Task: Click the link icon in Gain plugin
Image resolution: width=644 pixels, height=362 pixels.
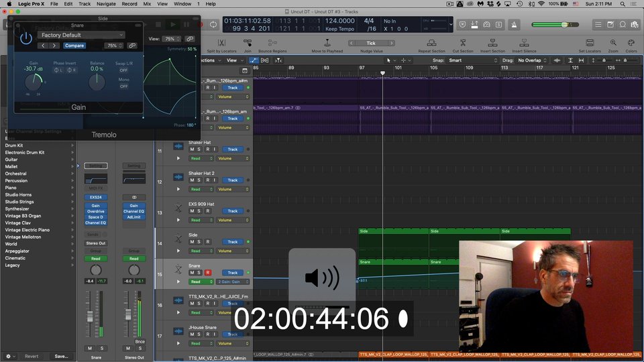Action: (132, 46)
